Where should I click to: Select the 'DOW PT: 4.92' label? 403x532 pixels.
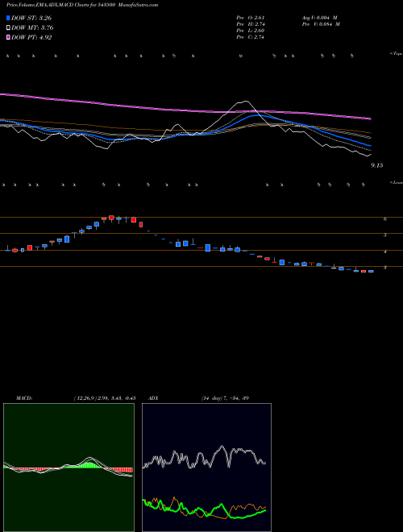click(31, 37)
